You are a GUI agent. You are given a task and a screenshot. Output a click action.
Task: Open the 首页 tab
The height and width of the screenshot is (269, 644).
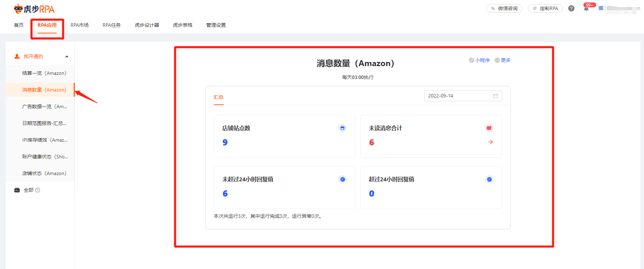(x=19, y=25)
